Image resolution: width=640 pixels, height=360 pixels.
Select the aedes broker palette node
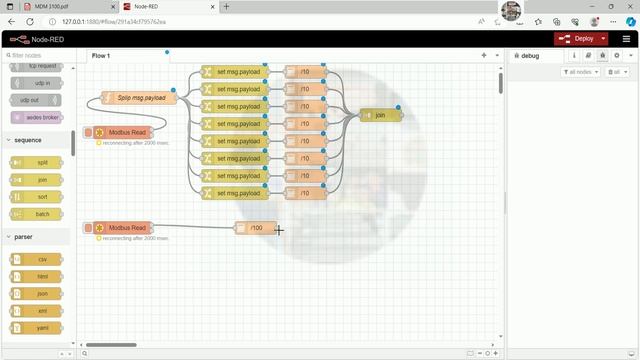click(36, 118)
